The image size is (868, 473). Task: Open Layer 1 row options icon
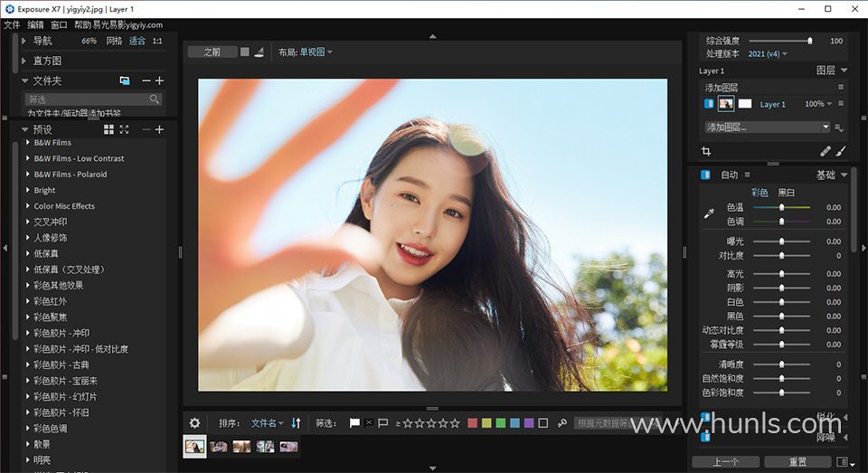pyautogui.click(x=841, y=104)
